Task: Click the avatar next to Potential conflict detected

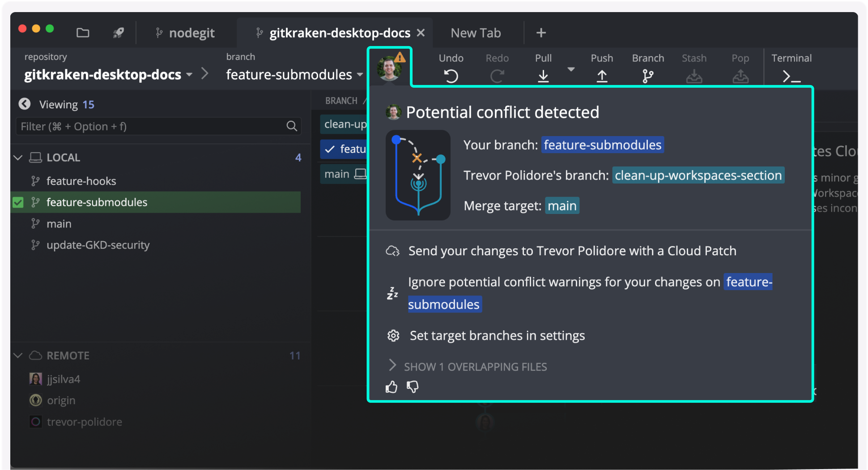Action: tap(393, 112)
